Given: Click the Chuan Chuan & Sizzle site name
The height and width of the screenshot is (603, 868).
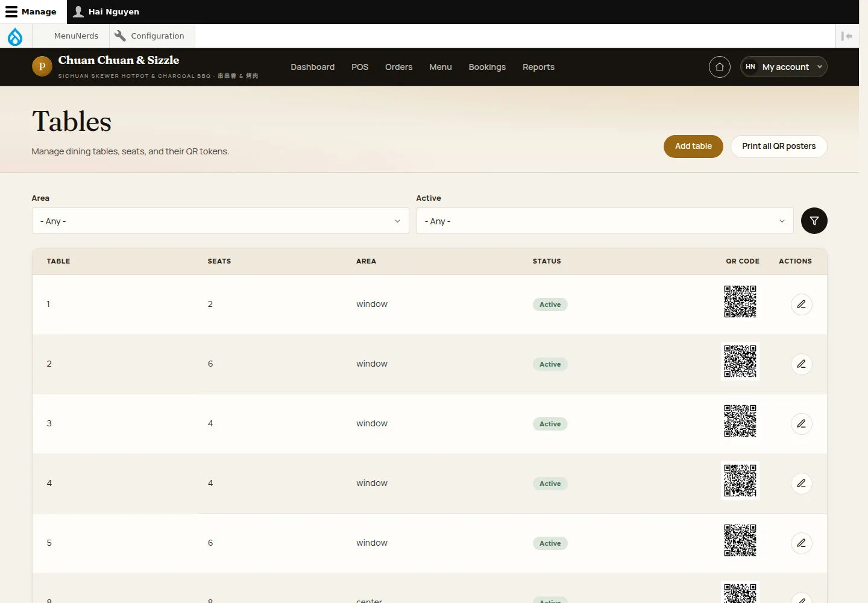Looking at the screenshot, I should click(119, 60).
